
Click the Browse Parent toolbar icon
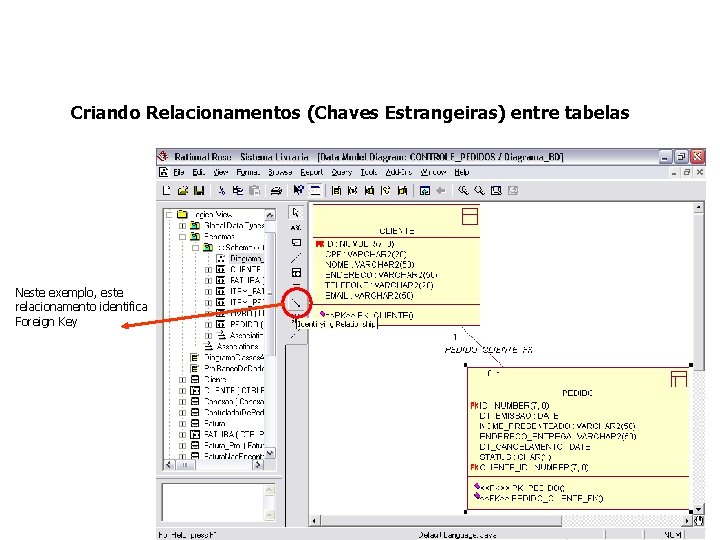tap(425, 190)
